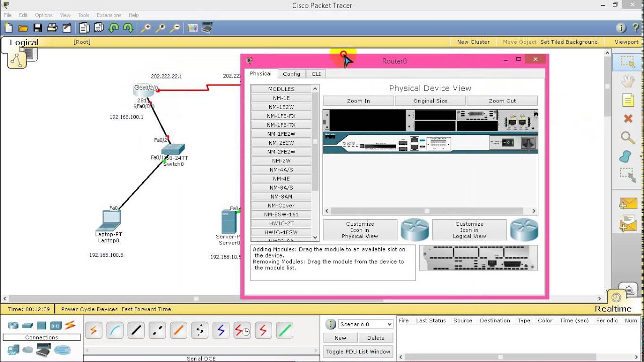Click Customize Icon in Physical View
This screenshot has height=362, width=644.
[360, 230]
